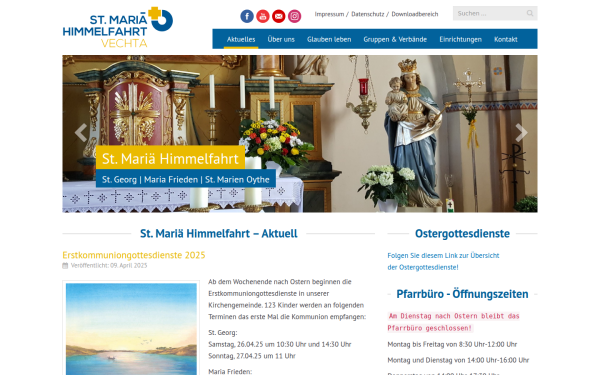600x375 pixels.
Task: Open Erstkommuniongottesdienste 2025 article title
Action: pos(134,255)
